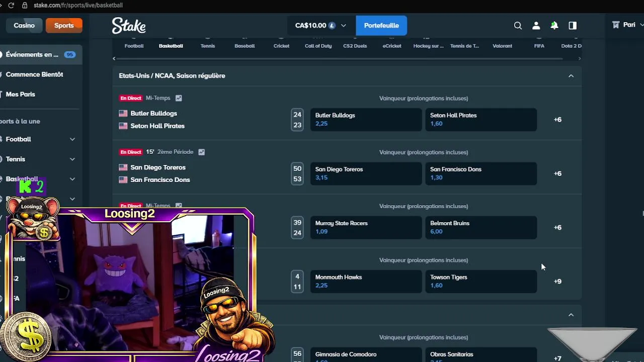Toggle the side panel layout icon

573,26
